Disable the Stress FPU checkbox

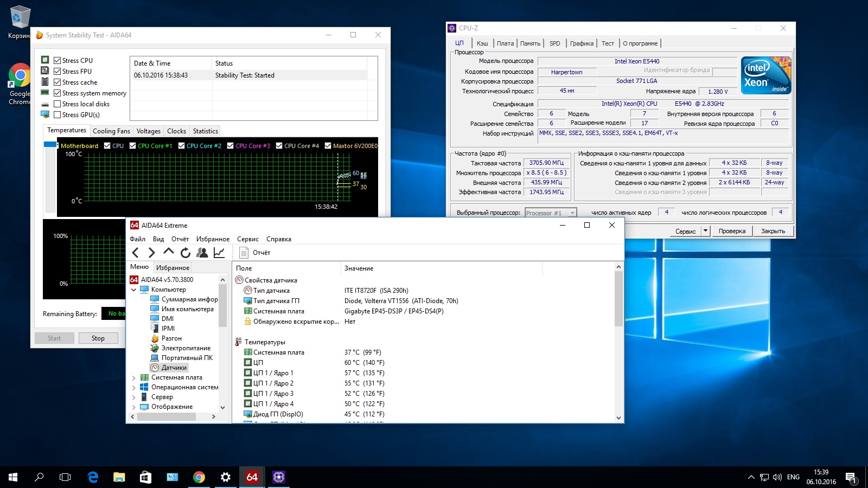point(58,72)
